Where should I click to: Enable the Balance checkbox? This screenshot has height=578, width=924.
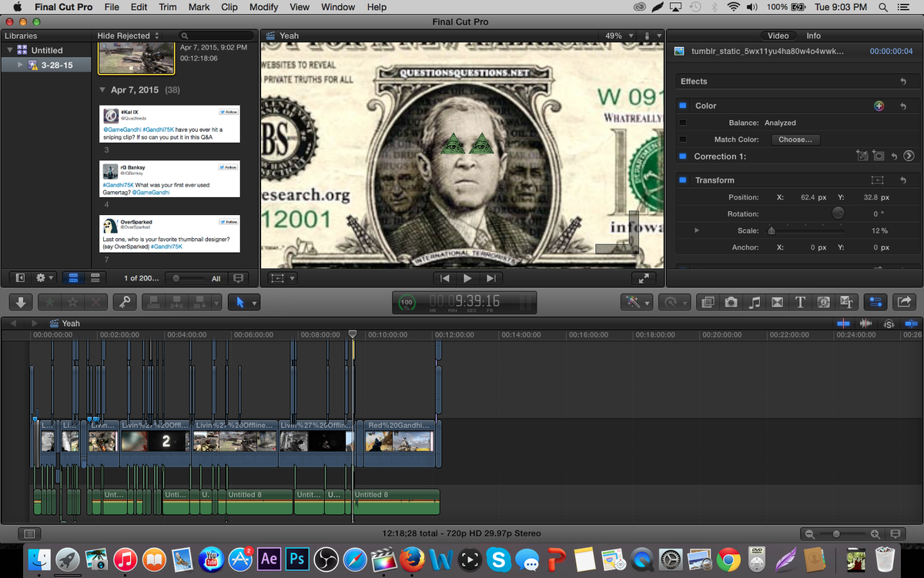point(682,123)
